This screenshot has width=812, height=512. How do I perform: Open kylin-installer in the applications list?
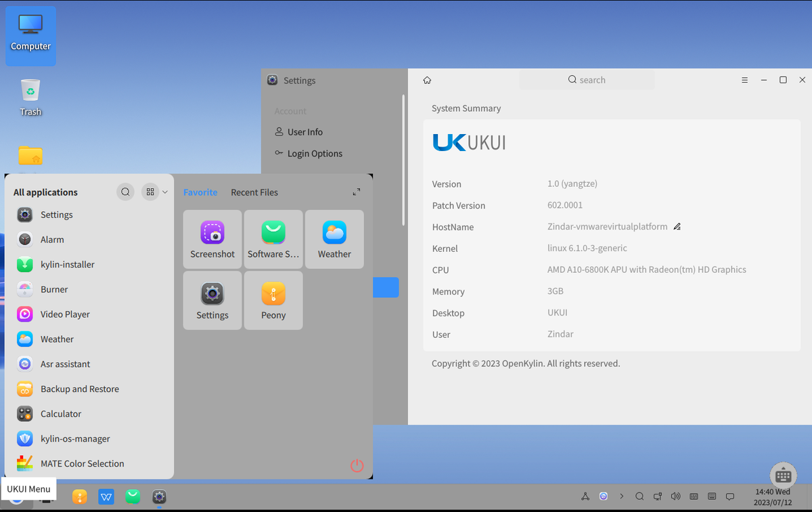89,265
